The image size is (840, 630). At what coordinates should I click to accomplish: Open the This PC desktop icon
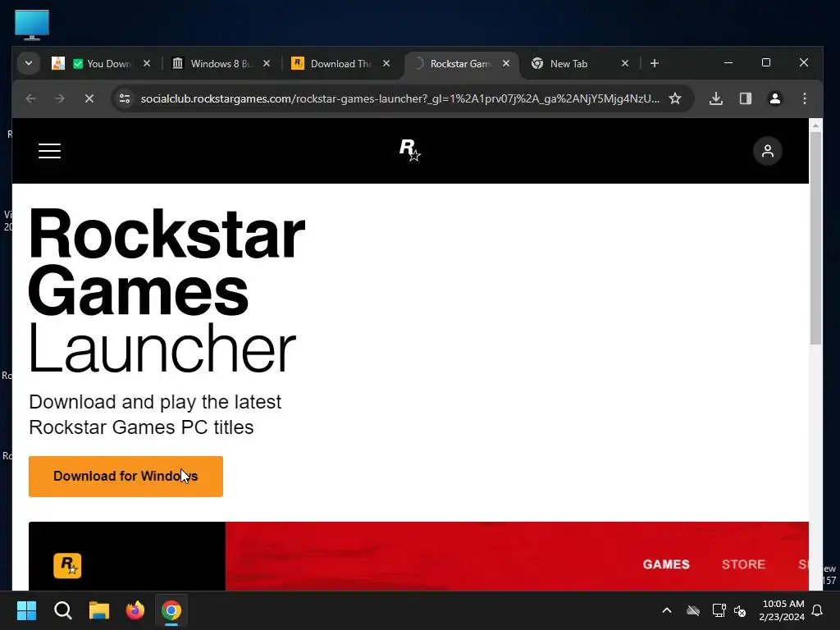coord(32,25)
